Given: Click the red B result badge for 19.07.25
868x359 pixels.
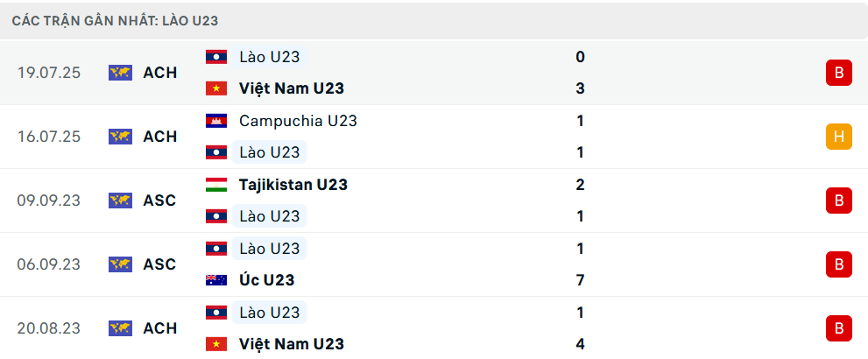Looking at the screenshot, I should [838, 73].
